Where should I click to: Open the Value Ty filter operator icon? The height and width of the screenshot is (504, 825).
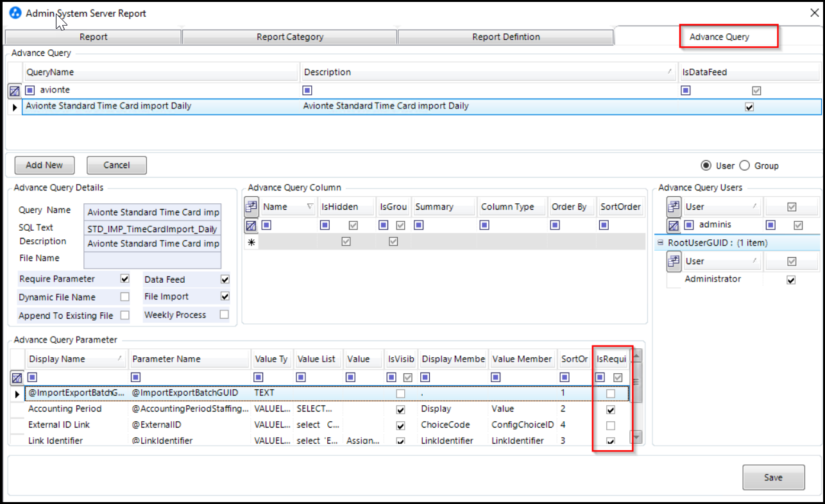coord(259,377)
